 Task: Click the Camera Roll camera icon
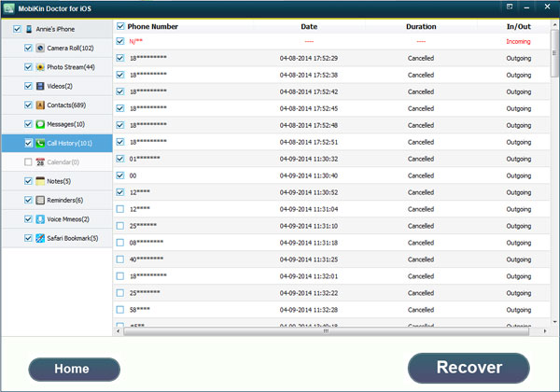41,48
